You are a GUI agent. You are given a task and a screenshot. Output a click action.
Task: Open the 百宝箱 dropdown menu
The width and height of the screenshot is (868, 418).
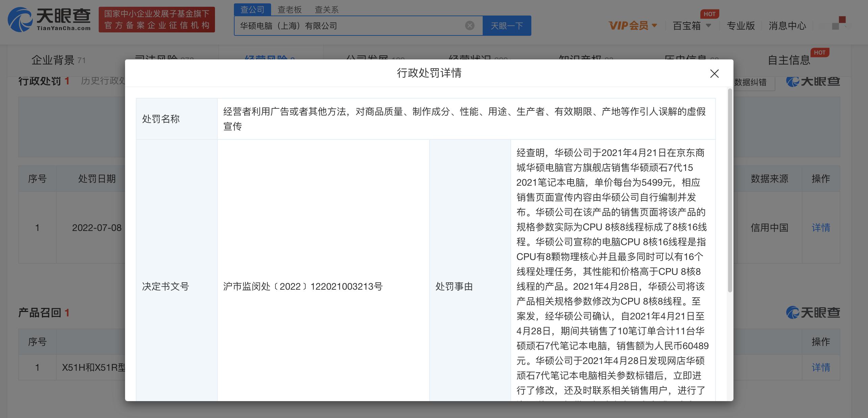point(690,26)
